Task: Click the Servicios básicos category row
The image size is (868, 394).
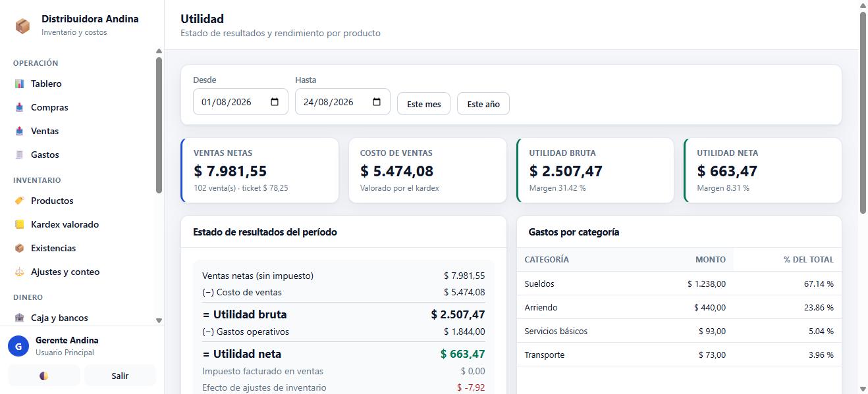Action: coord(679,331)
